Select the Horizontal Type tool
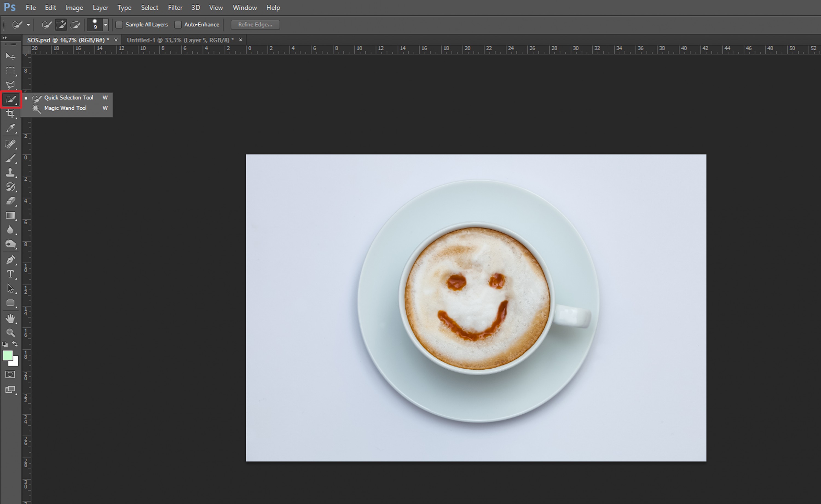This screenshot has height=504, width=821. (x=10, y=274)
